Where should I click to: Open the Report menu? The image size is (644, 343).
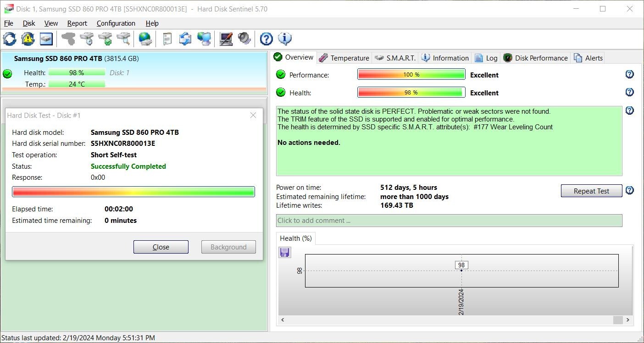(x=77, y=23)
